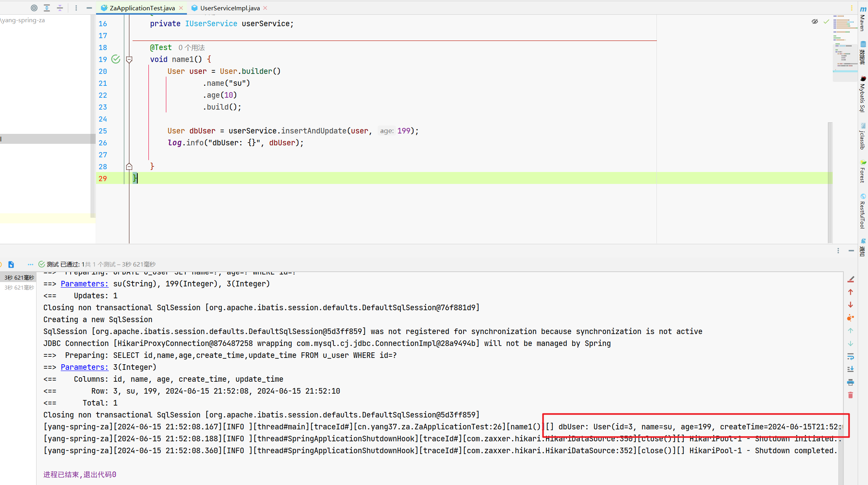The image size is (868, 485).
Task: Toggle inlay hints crossed-eye icon
Action: pyautogui.click(x=815, y=21)
